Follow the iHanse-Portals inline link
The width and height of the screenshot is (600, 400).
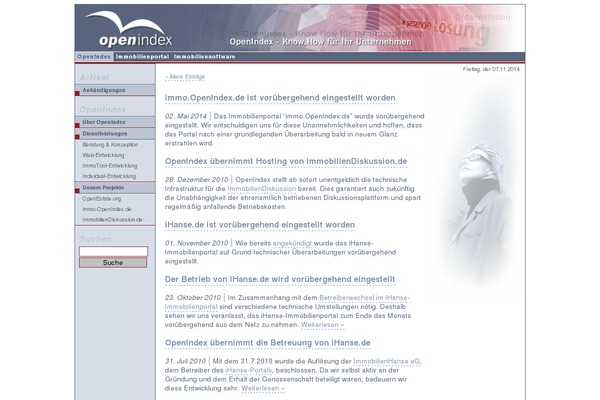click(249, 371)
